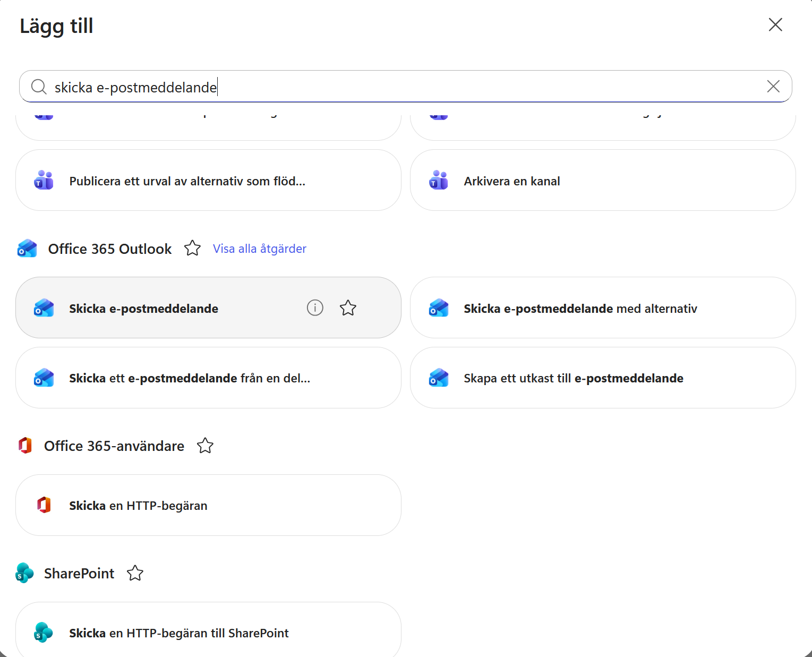Choose Skicka e-postmeddelande med alternativ

[603, 308]
